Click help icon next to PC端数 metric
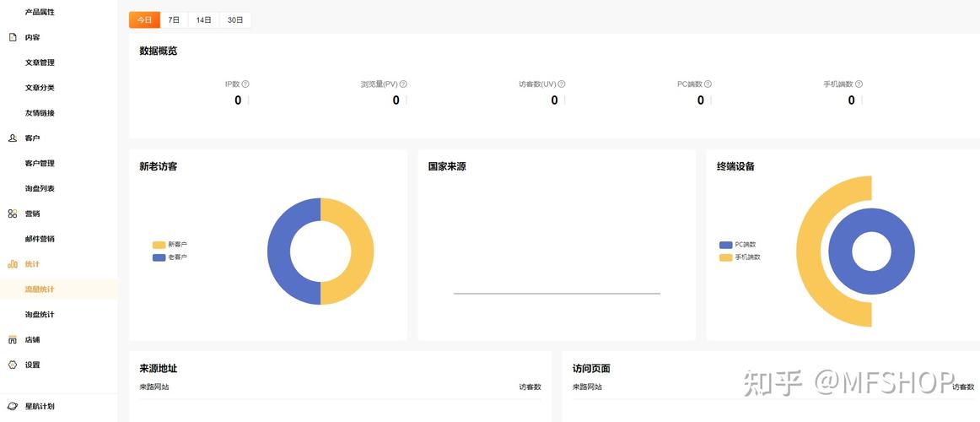980x422 pixels. (x=708, y=84)
